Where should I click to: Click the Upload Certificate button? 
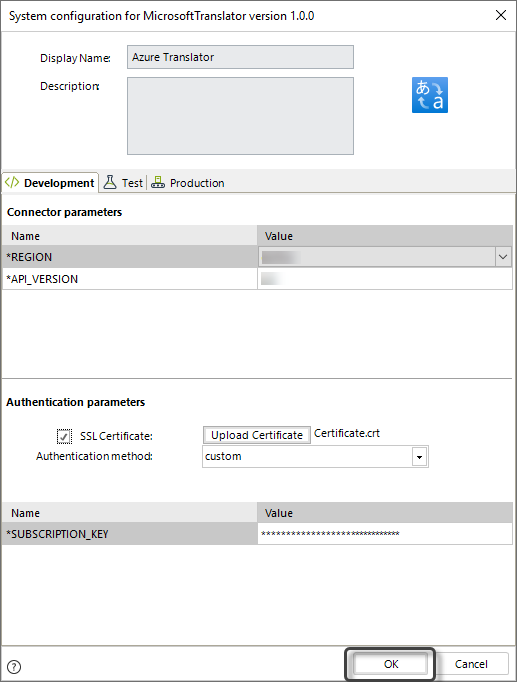click(257, 435)
